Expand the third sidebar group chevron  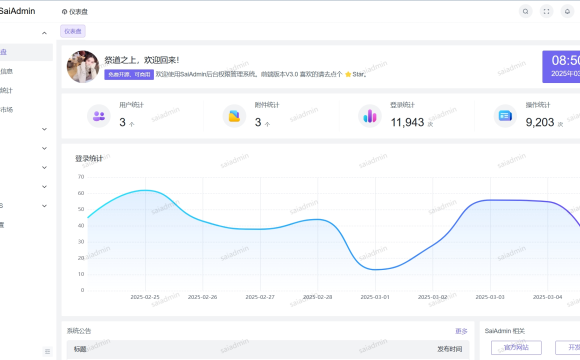pos(44,148)
